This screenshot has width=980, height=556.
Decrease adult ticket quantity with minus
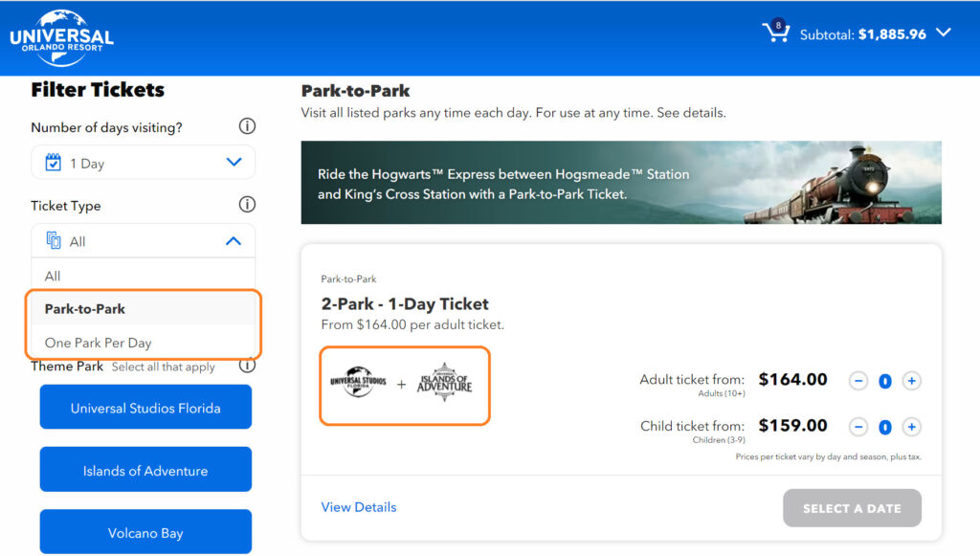858,381
